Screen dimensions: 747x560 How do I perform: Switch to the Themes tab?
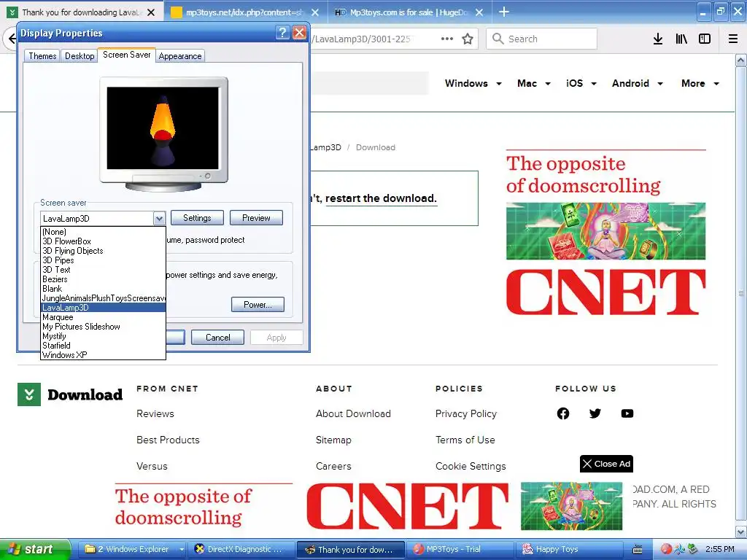42,56
